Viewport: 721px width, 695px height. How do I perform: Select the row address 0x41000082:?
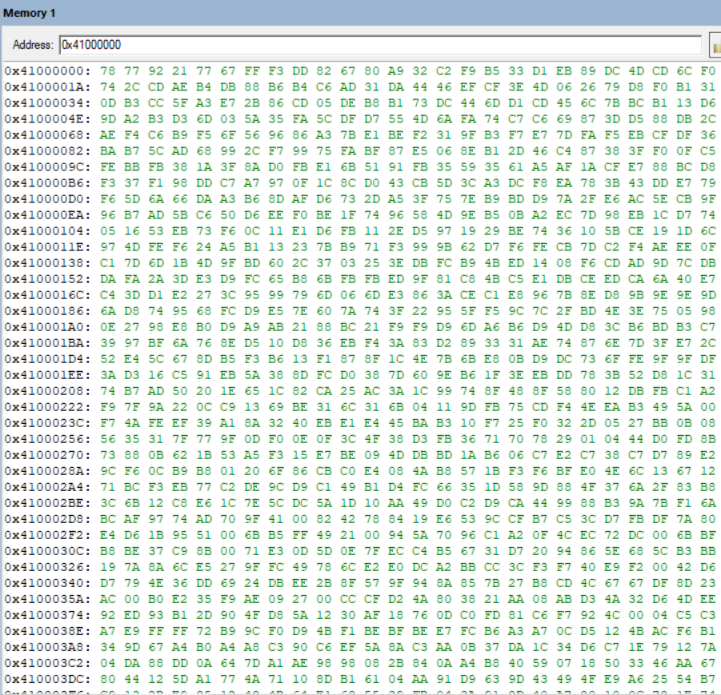coord(48,151)
